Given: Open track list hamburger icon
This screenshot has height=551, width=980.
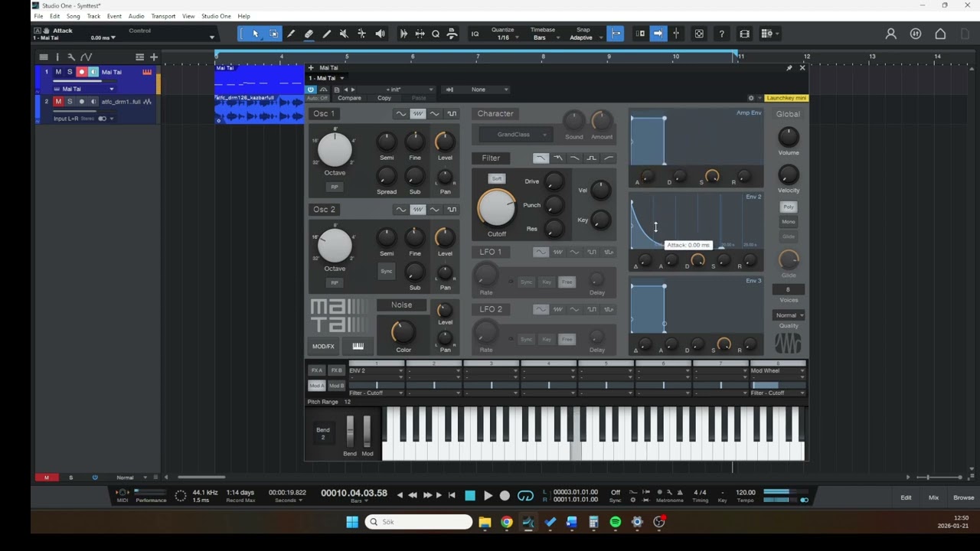Looking at the screenshot, I should [44, 57].
